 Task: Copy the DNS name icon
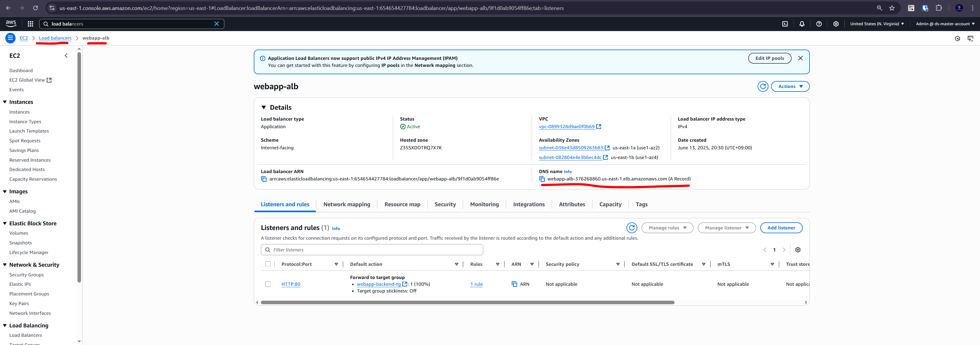542,179
